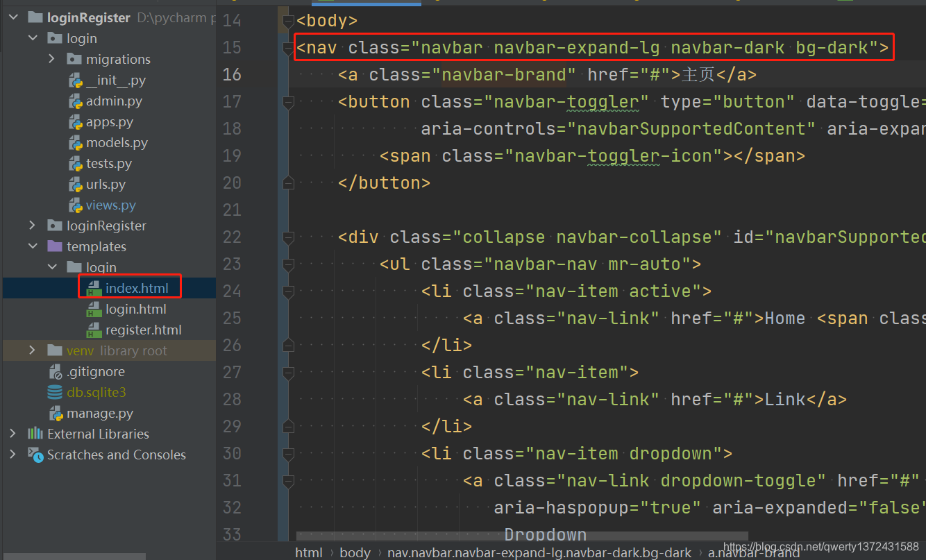The height and width of the screenshot is (560, 926).
Task: Select db.sqlite3 in project tree
Action: (x=96, y=392)
